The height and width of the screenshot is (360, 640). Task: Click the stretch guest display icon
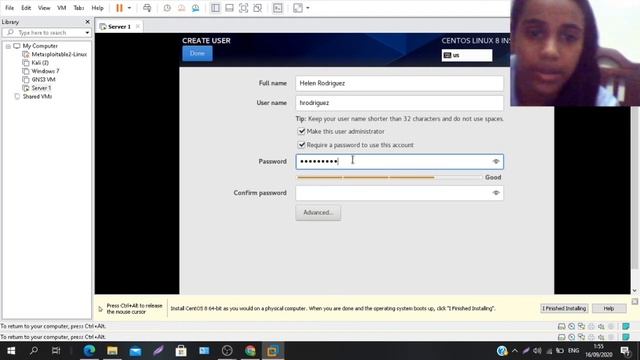298,8
